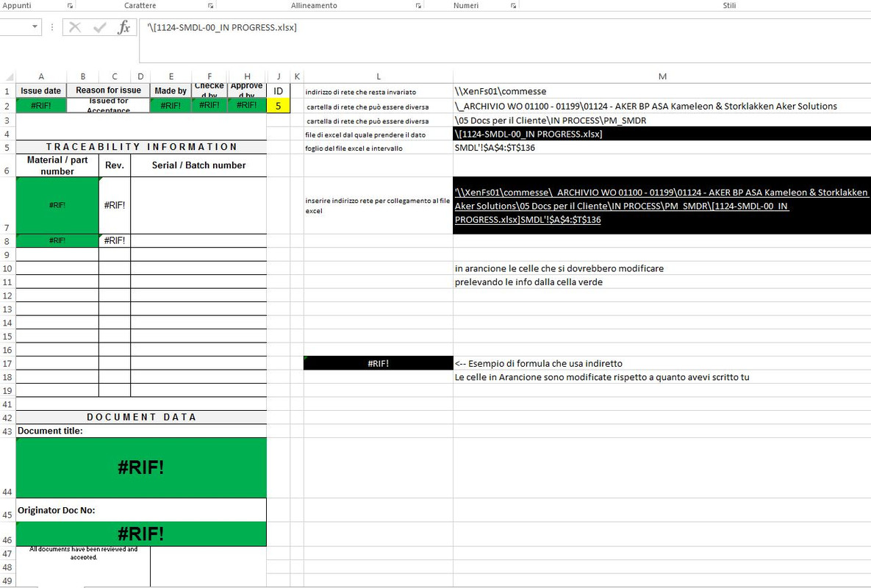Click 'indirizzo di rete che resta invariato' cell

(x=379, y=92)
